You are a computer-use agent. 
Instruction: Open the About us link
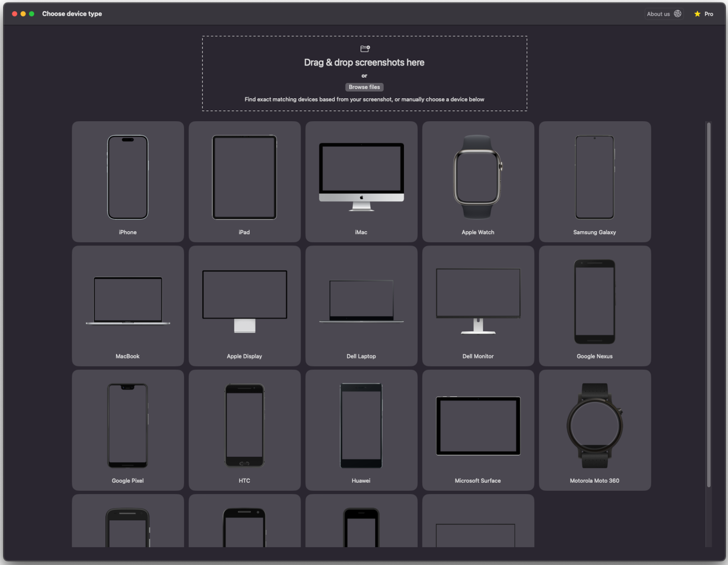664,14
